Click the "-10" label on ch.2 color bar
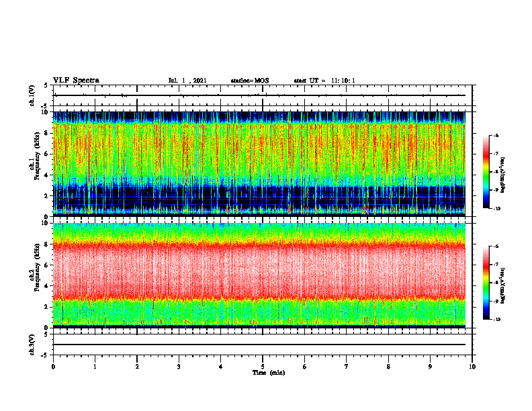Screen dimensions: 532x411 (496, 320)
